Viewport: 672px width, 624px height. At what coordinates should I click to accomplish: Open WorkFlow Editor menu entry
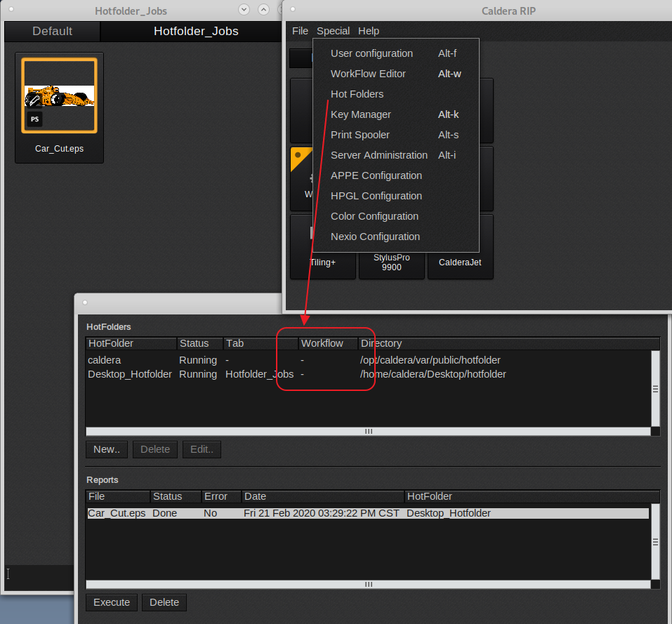point(368,74)
